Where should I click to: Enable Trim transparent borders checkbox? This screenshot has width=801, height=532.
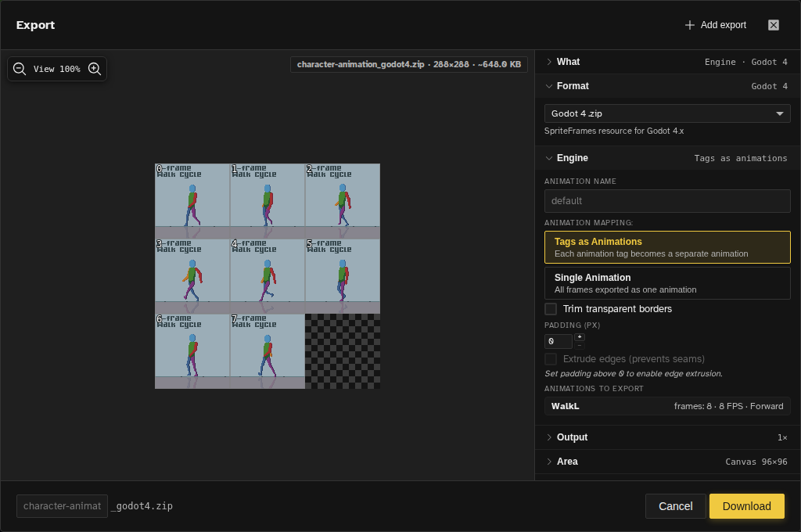click(x=551, y=309)
